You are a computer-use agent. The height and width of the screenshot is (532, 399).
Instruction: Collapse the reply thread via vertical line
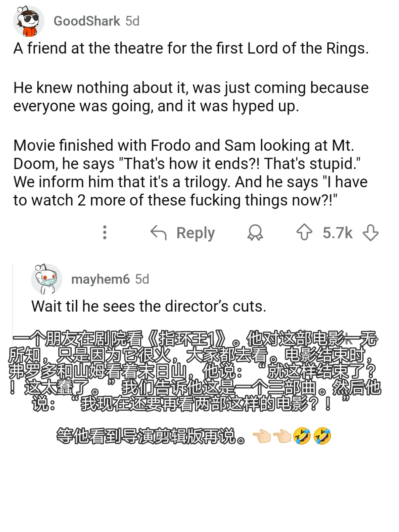click(x=13, y=296)
